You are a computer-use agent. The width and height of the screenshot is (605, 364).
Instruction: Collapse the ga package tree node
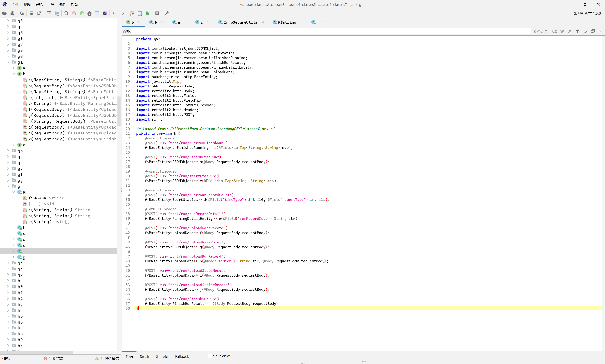click(x=8, y=62)
